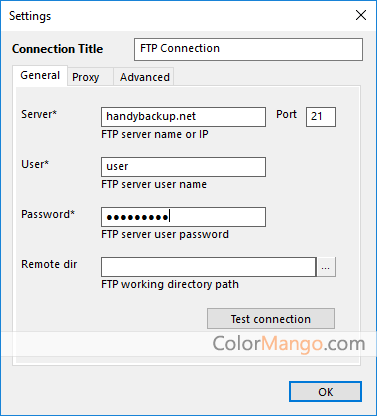Click the Connection Title text field
This screenshot has height=416, width=377.
[248, 49]
